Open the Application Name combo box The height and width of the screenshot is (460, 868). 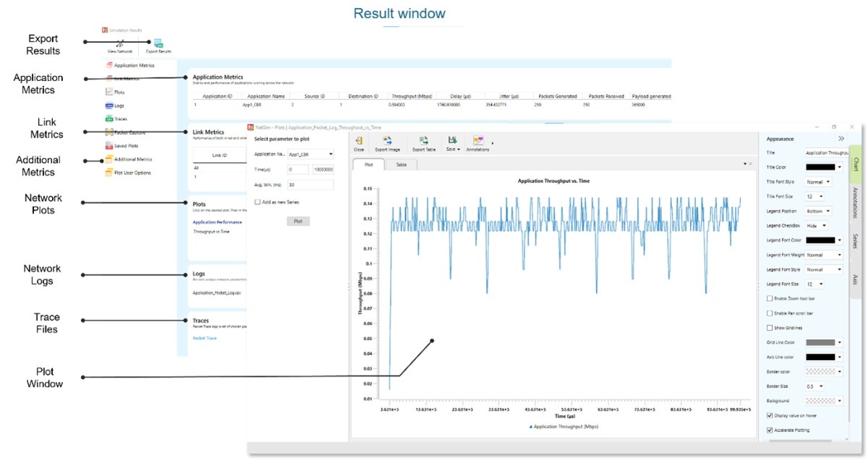click(311, 154)
